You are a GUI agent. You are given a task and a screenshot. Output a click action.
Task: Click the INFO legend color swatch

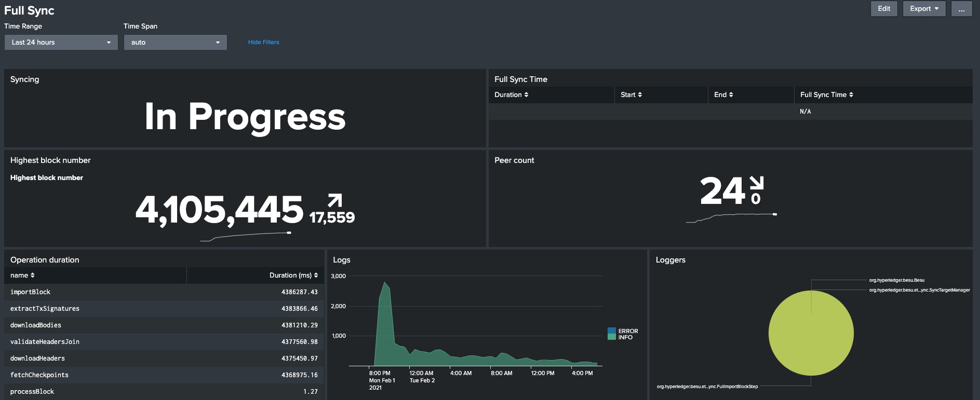coord(612,337)
